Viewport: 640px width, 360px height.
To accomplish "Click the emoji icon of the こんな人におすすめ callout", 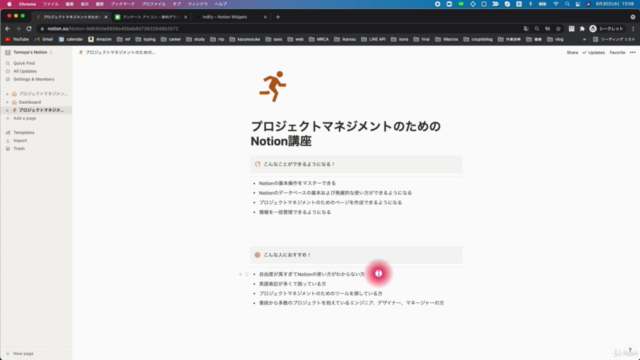I will tap(258, 255).
